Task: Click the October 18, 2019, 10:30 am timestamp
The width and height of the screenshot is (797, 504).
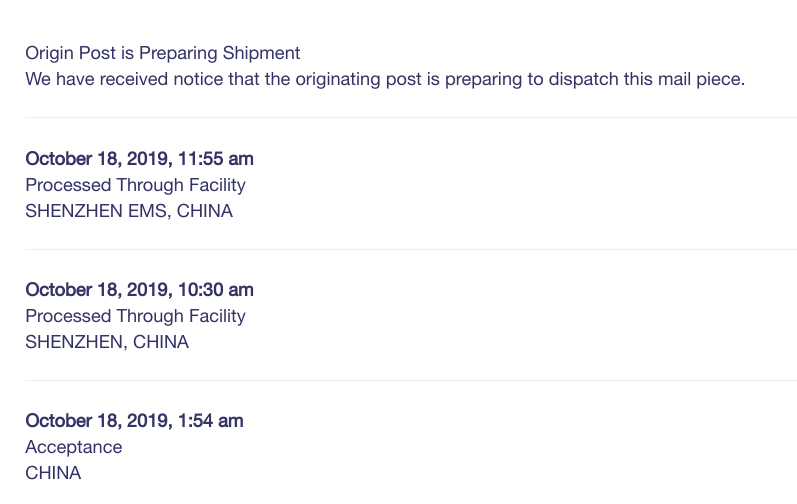Action: (x=139, y=290)
